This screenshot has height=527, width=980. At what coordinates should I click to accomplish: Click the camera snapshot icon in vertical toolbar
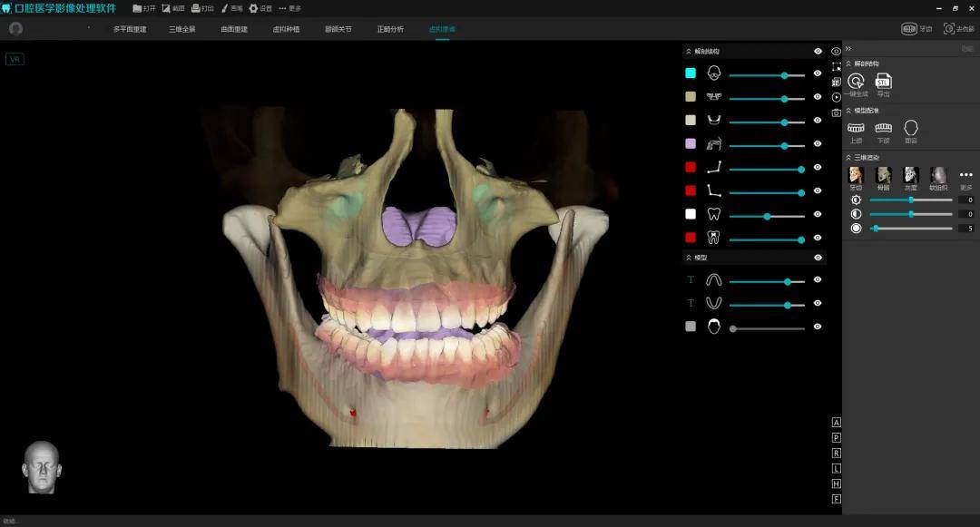836,112
